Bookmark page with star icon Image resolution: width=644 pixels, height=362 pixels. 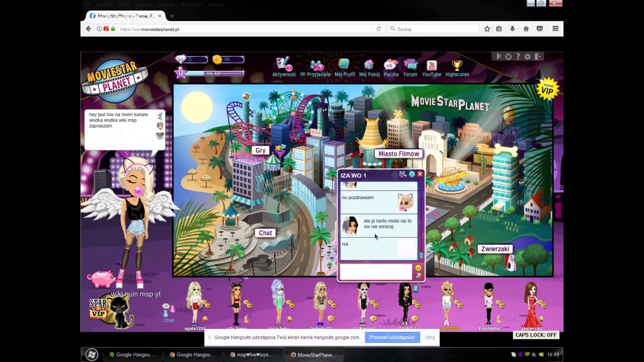(x=487, y=29)
